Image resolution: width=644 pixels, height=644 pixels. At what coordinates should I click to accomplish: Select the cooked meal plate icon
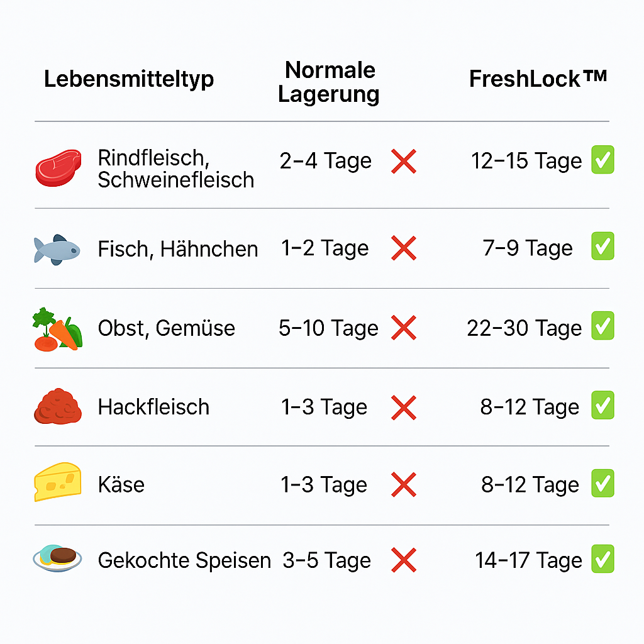(57, 558)
